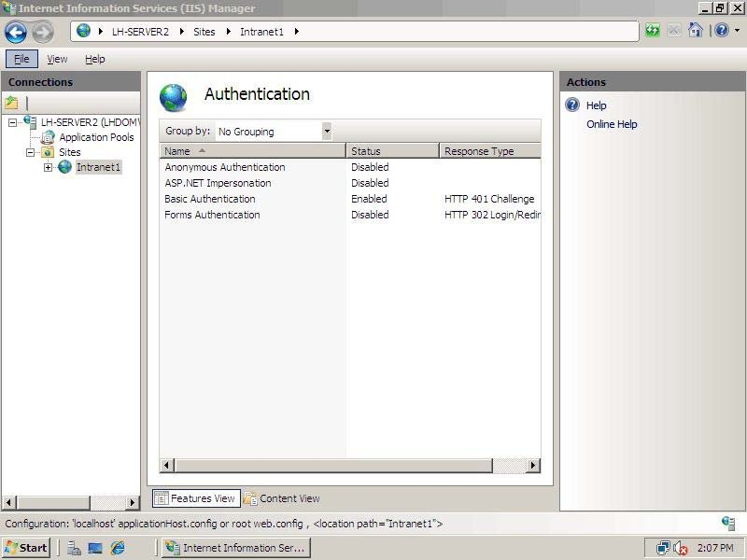Click the Application Pools icon
The width and height of the screenshot is (747, 560).
point(48,137)
